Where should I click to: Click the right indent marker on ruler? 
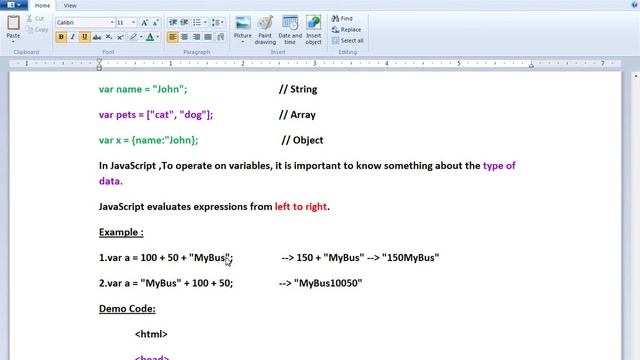[x=531, y=65]
